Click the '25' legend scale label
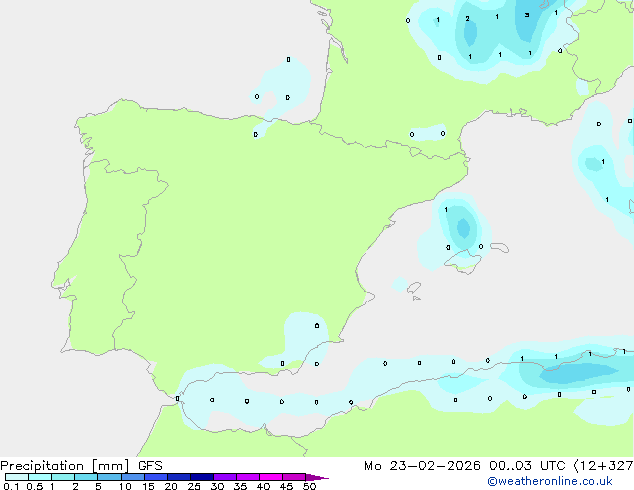 (194, 486)
